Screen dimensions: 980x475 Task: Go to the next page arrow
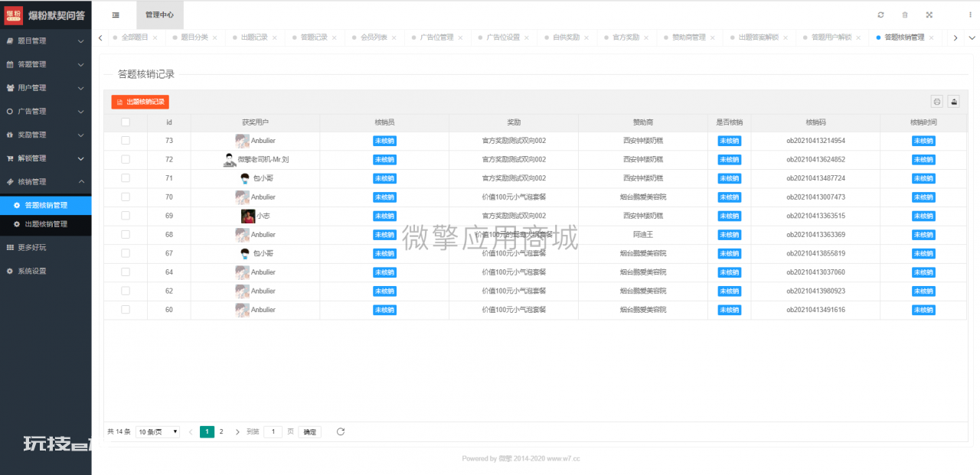tap(237, 431)
